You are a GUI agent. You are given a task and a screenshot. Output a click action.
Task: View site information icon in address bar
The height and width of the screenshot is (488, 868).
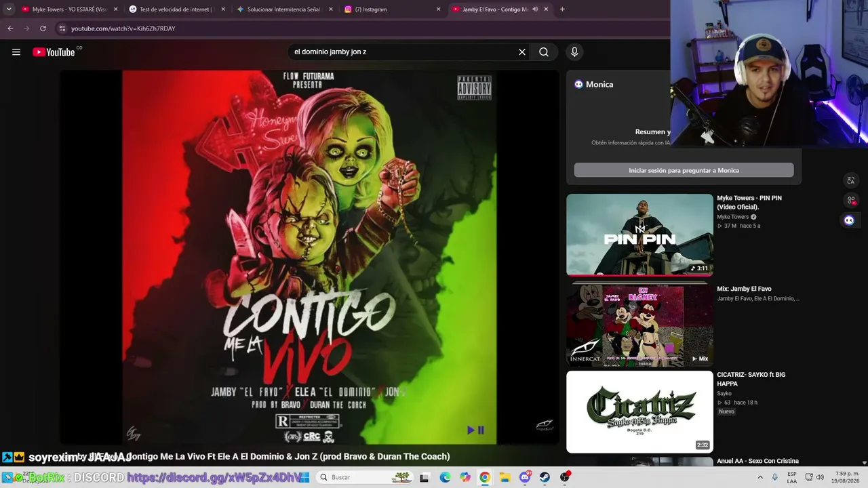[x=62, y=28]
